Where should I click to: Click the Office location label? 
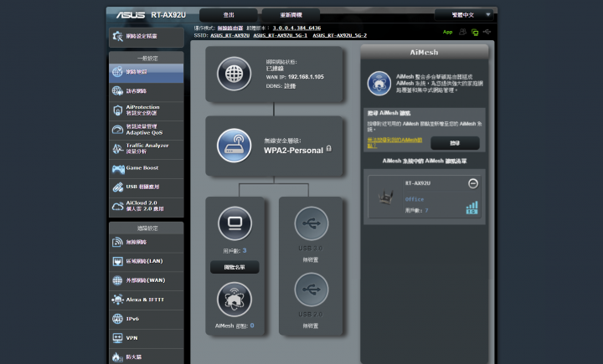pyautogui.click(x=415, y=199)
